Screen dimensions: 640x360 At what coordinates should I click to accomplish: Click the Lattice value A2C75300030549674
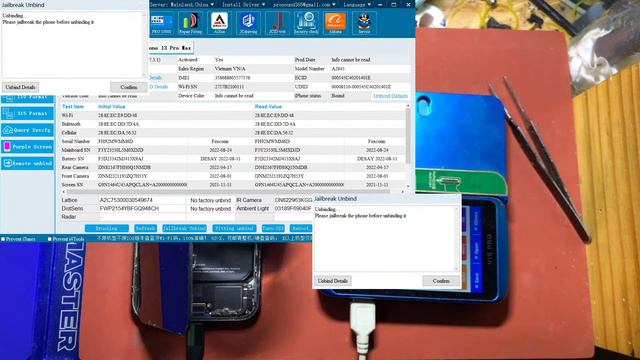[126, 200]
